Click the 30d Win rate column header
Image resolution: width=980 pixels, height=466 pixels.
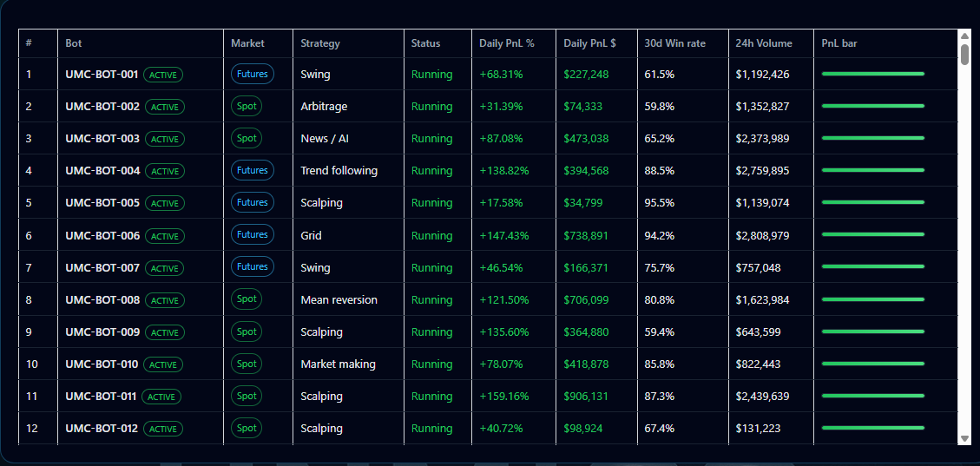click(674, 43)
